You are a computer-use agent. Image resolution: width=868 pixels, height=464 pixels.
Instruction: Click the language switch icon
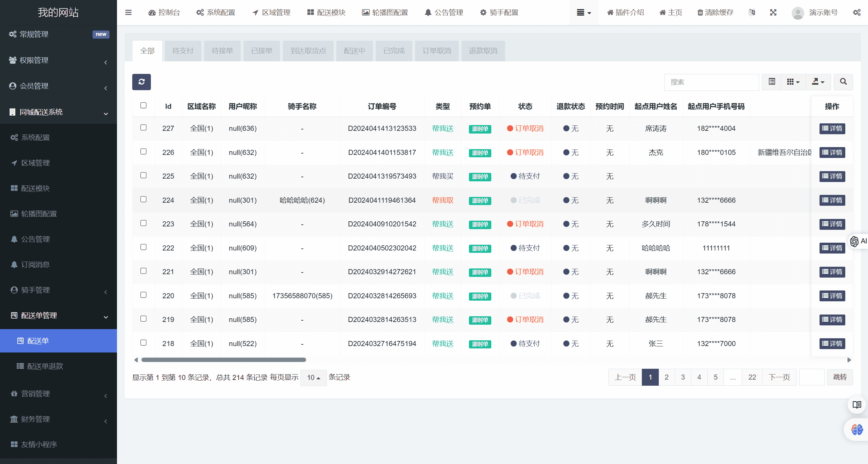[x=752, y=13]
